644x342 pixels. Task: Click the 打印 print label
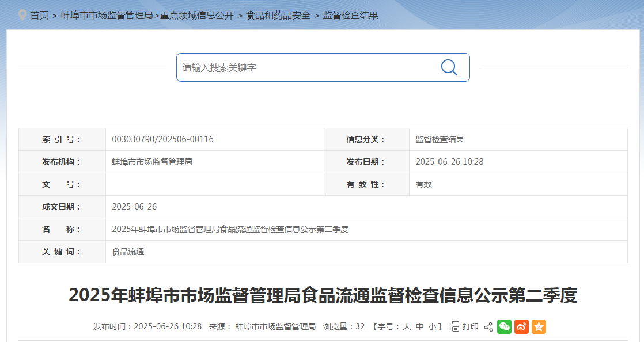click(471, 327)
